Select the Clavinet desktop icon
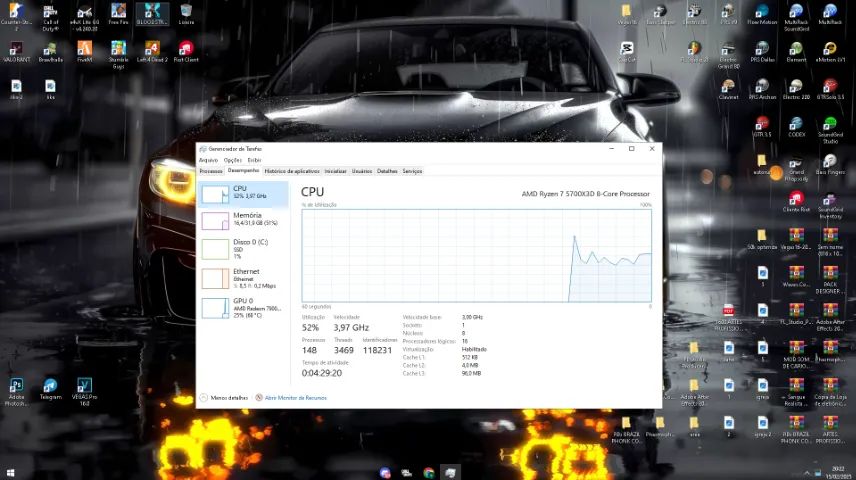The image size is (856, 480). (728, 90)
